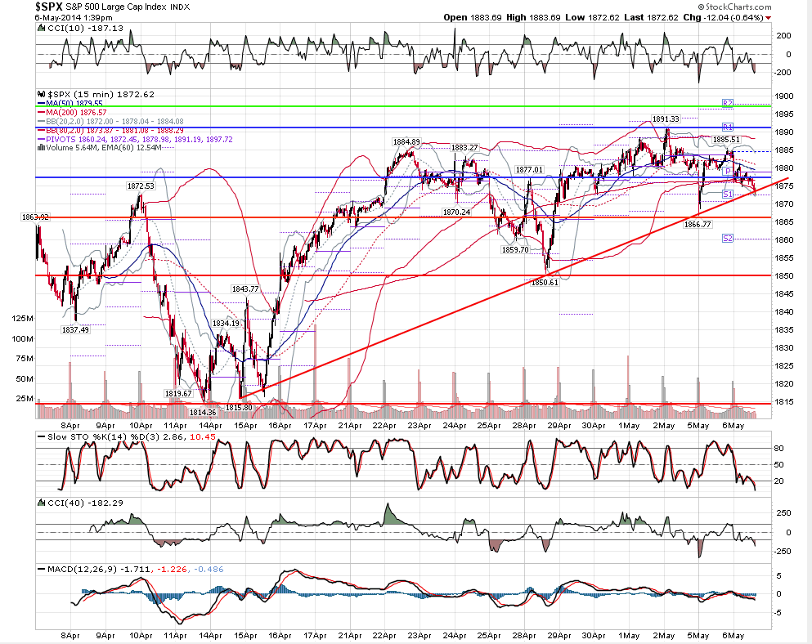The height and width of the screenshot is (644, 812).
Task: Click the 1884.89 price label
Action: pos(406,142)
